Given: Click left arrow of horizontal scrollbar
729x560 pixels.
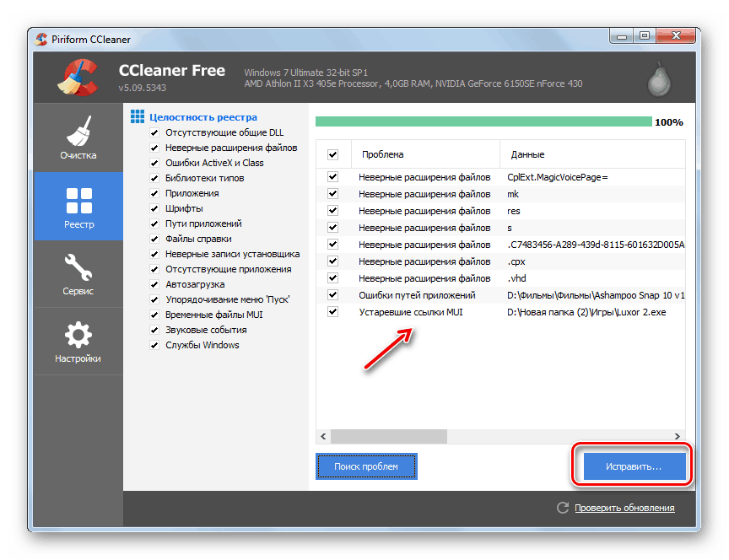Looking at the screenshot, I should (x=323, y=436).
